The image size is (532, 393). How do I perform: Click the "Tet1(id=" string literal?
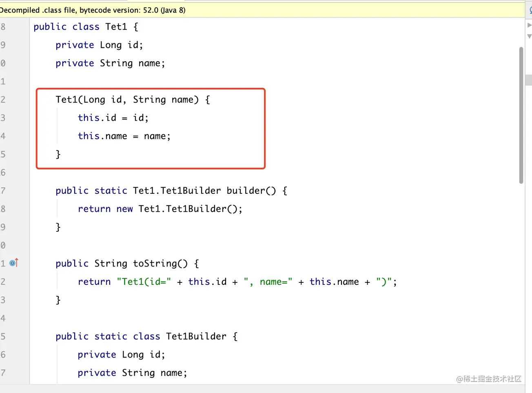coord(144,282)
